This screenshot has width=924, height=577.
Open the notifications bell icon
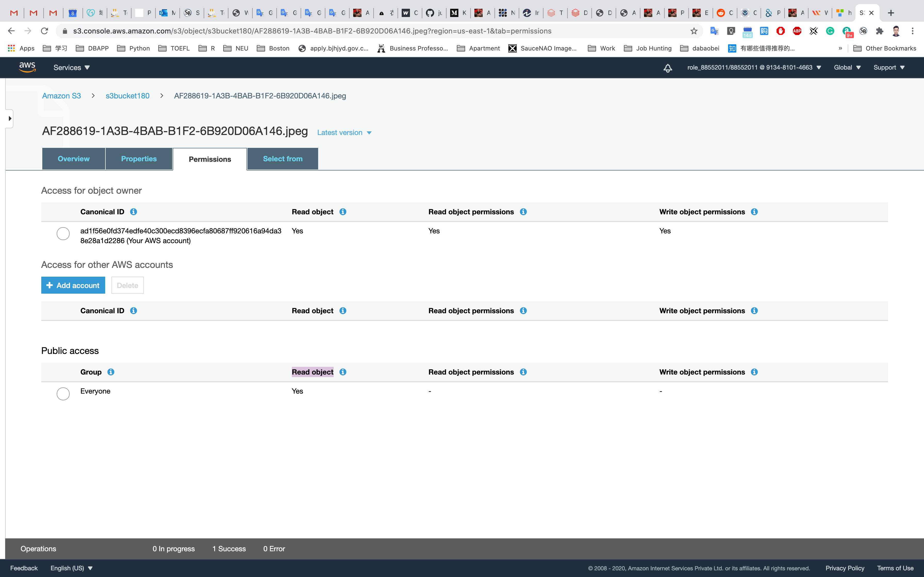click(x=667, y=68)
